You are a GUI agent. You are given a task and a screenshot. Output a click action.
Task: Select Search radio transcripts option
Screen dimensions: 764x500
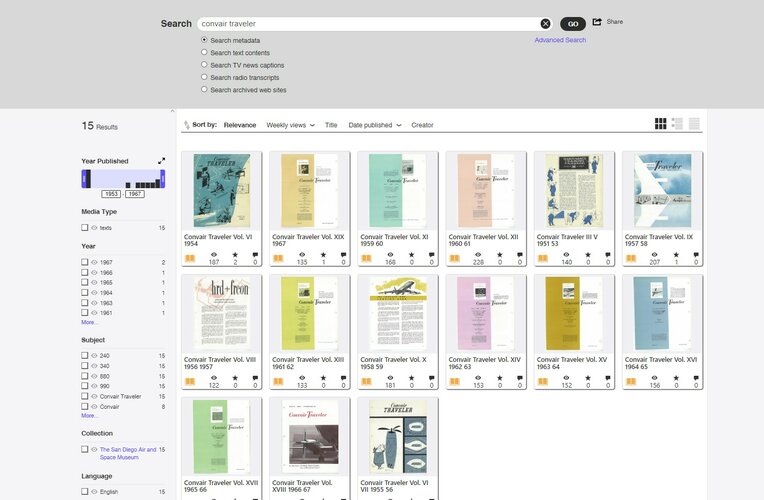pos(204,77)
